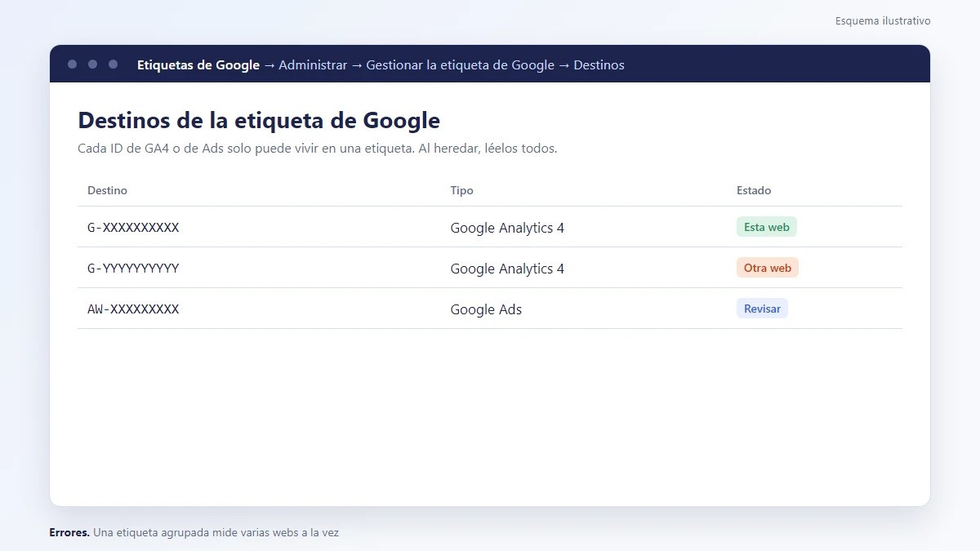Click the green Esta web status badge
Viewport: 980px width, 551px height.
click(767, 227)
